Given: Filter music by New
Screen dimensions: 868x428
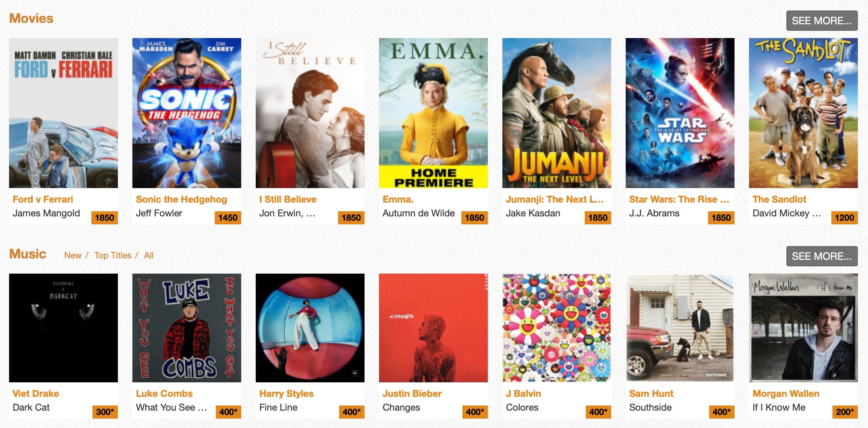Looking at the screenshot, I should (x=73, y=255).
